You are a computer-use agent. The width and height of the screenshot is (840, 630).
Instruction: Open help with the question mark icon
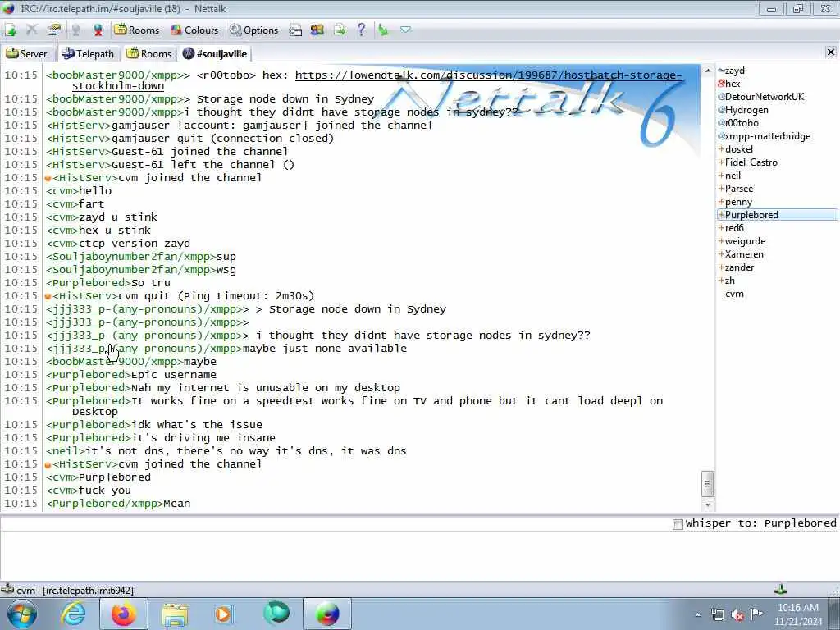[362, 30]
